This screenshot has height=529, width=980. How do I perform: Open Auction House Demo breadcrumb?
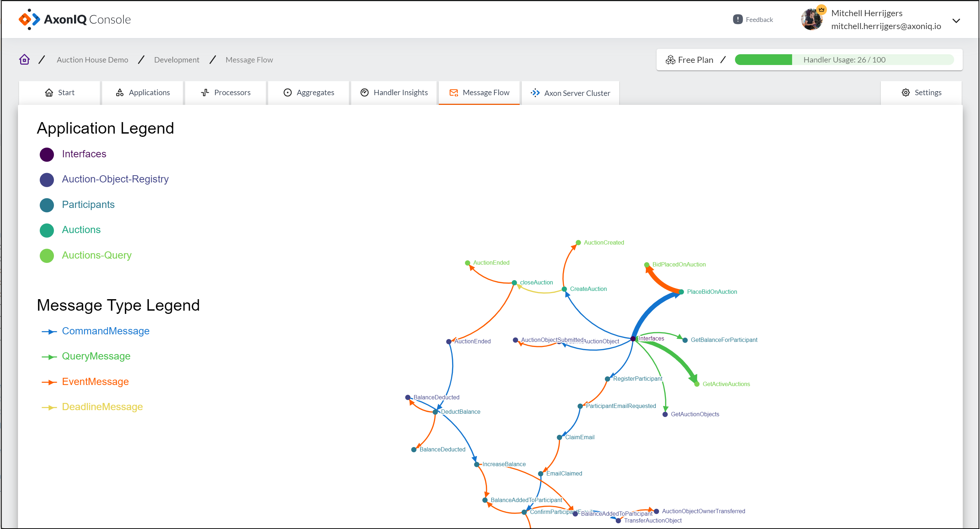coord(92,60)
